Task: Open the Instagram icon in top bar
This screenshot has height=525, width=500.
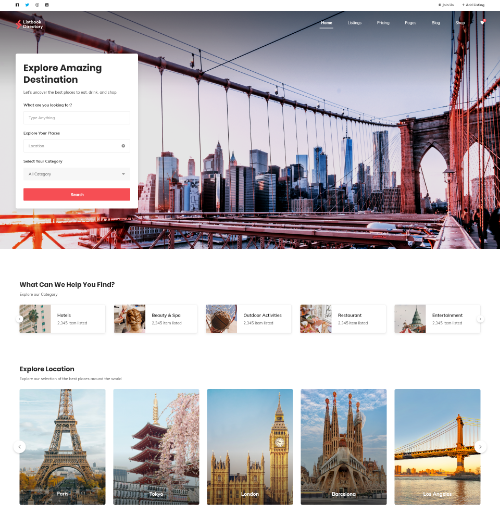Action: click(x=47, y=5)
